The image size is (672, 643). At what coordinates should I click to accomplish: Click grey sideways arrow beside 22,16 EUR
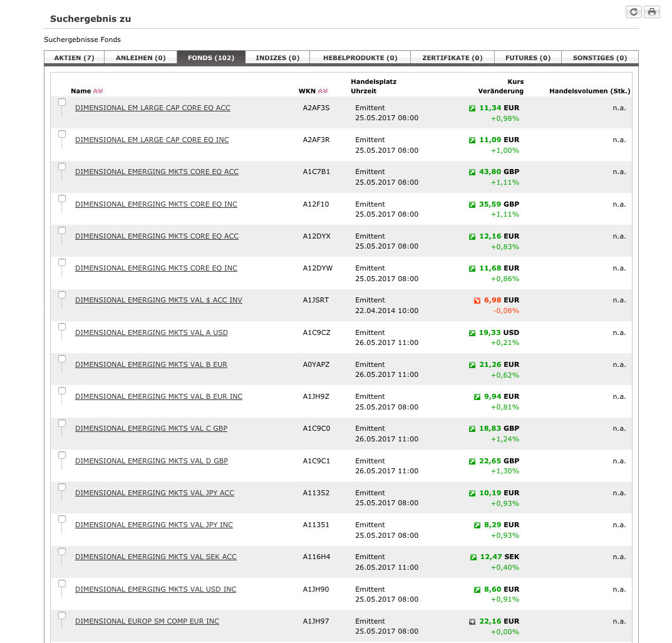coord(472,622)
